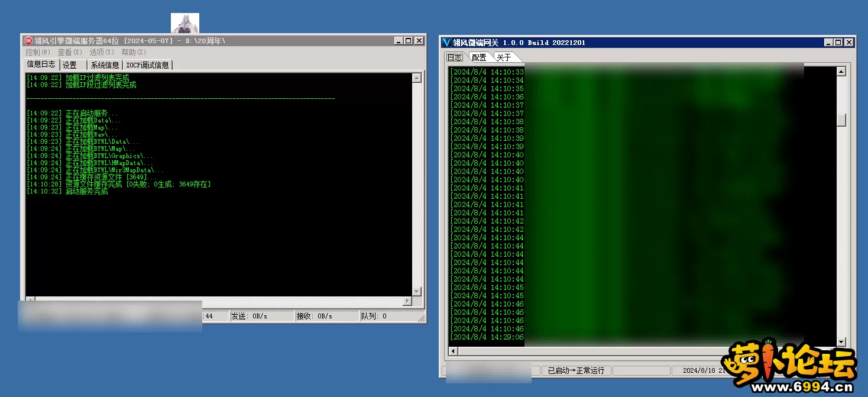The height and width of the screenshot is (397, 868).
Task: Switch to the 信息日志 tab
Action: (41, 64)
